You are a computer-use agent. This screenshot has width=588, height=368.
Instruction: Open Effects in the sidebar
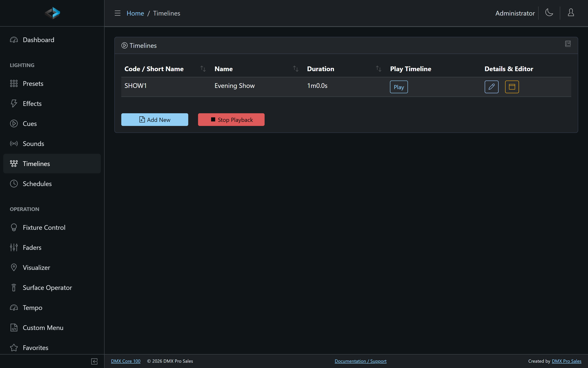pyautogui.click(x=52, y=103)
